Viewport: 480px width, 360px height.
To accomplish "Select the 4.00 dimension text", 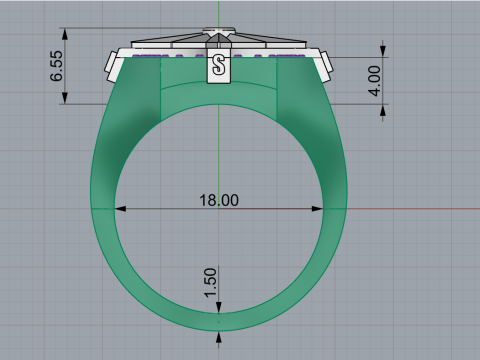I will [x=374, y=81].
